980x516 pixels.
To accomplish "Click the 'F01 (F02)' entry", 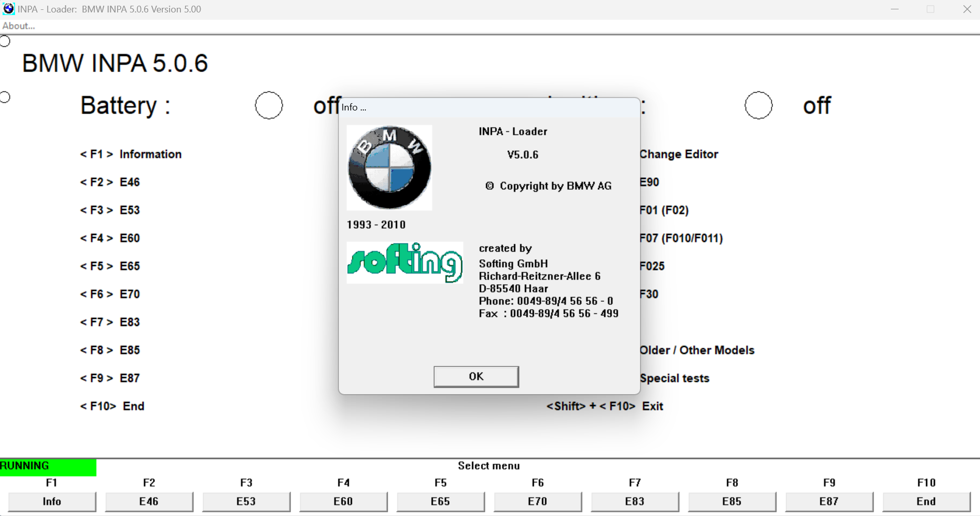I will pos(665,210).
